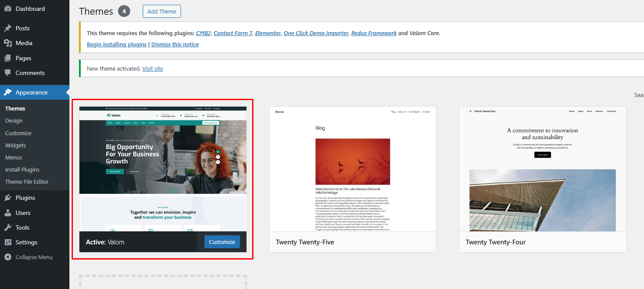Click the Posts pushpin icon
644x289 pixels.
[x=8, y=28]
